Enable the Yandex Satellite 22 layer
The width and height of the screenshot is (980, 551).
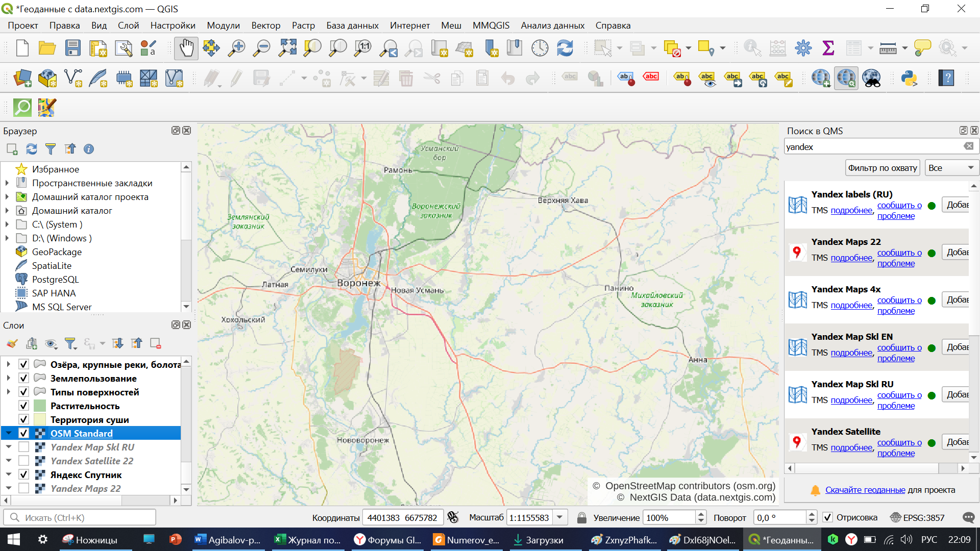(23, 461)
